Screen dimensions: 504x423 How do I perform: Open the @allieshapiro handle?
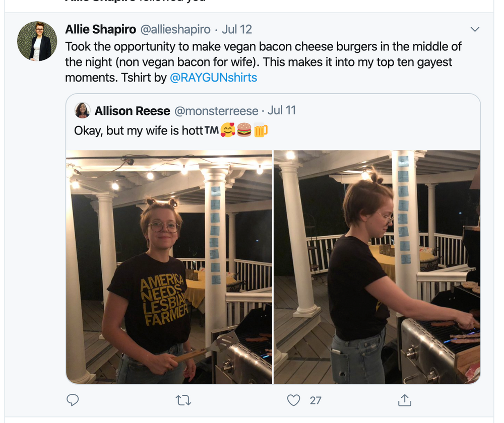[174, 30]
